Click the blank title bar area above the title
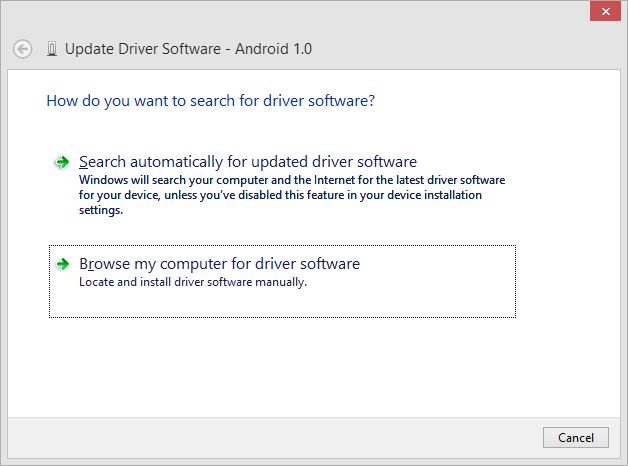This screenshot has height=466, width=628. tap(300, 14)
